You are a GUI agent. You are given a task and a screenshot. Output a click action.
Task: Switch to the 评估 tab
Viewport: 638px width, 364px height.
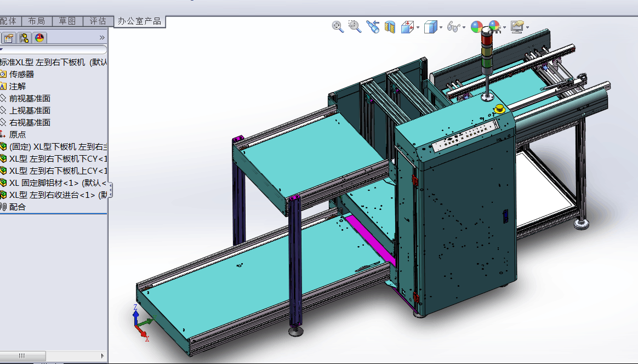(x=98, y=21)
